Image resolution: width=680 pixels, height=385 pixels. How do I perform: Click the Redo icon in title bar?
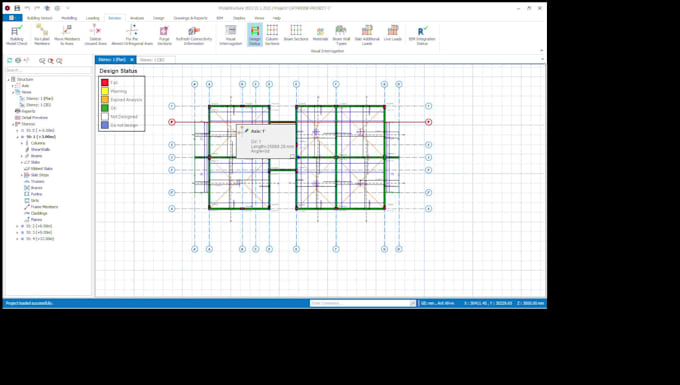pos(37,8)
